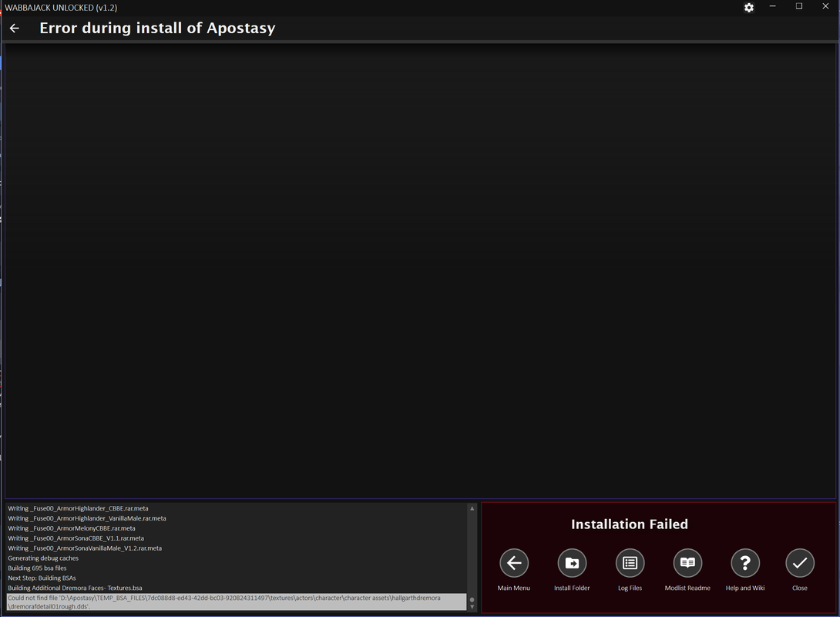The height and width of the screenshot is (617, 840).
Task: Return to Main Menu using the arrow button
Action: (x=514, y=563)
